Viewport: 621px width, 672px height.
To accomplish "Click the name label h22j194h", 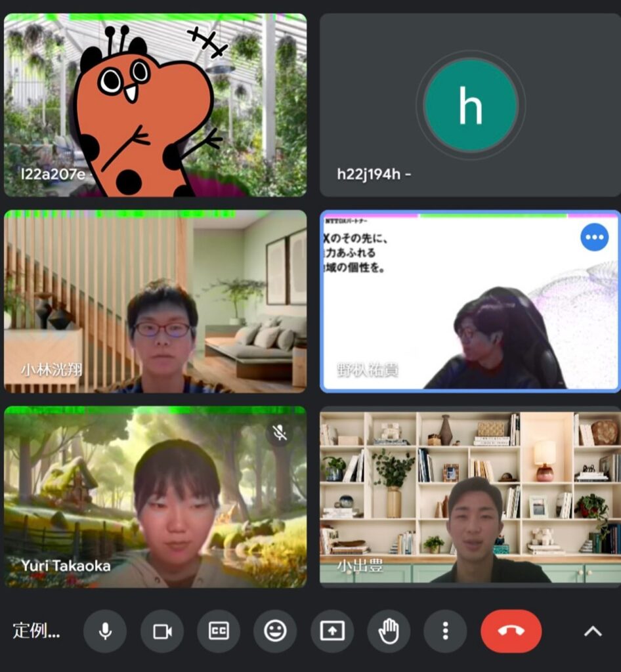I will 374,174.
